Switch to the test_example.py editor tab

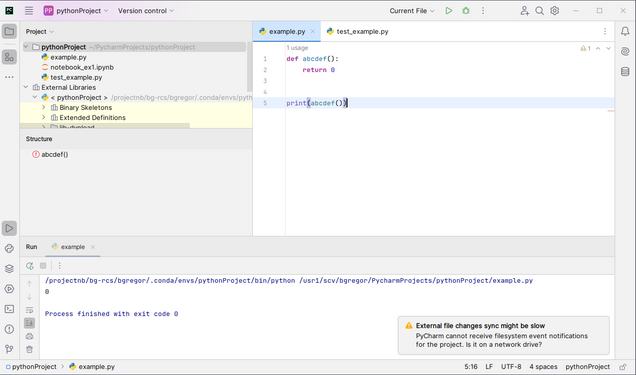(357, 31)
